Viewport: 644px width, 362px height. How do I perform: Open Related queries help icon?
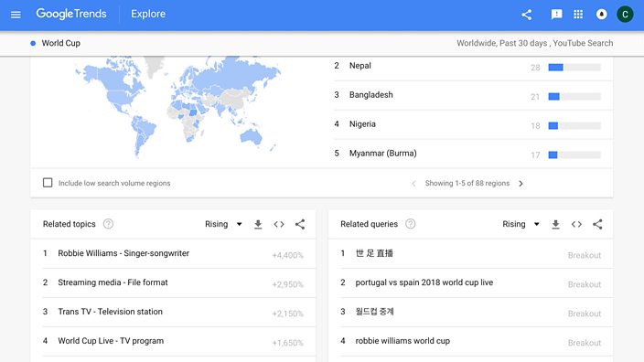click(x=411, y=224)
